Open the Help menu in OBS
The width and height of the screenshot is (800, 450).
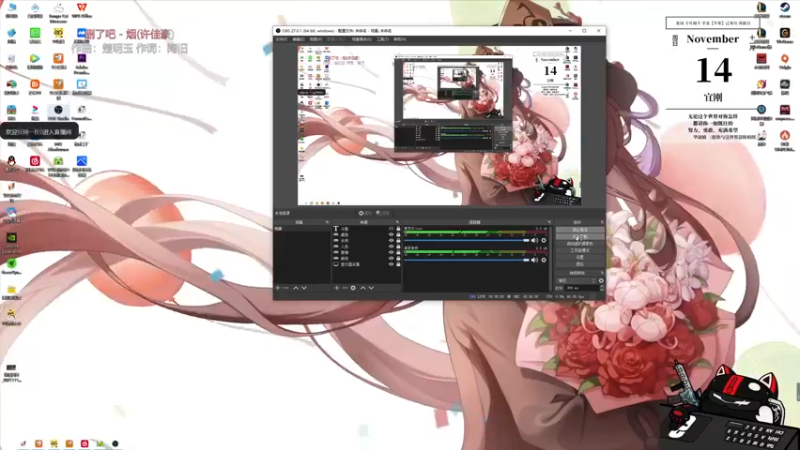click(x=400, y=39)
